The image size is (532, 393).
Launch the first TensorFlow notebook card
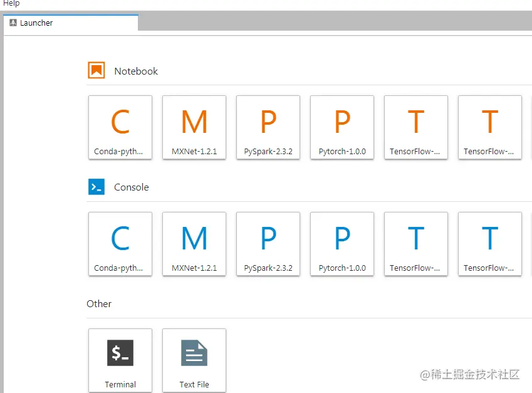click(416, 127)
